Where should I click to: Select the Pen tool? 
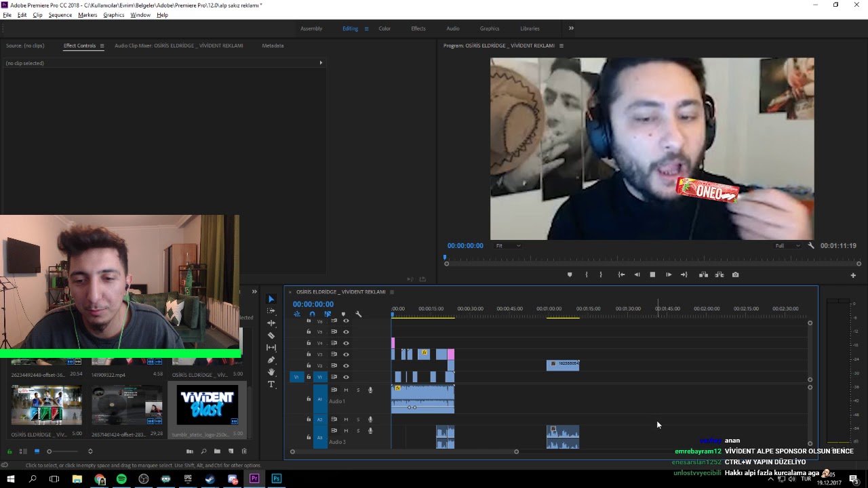coord(271,360)
